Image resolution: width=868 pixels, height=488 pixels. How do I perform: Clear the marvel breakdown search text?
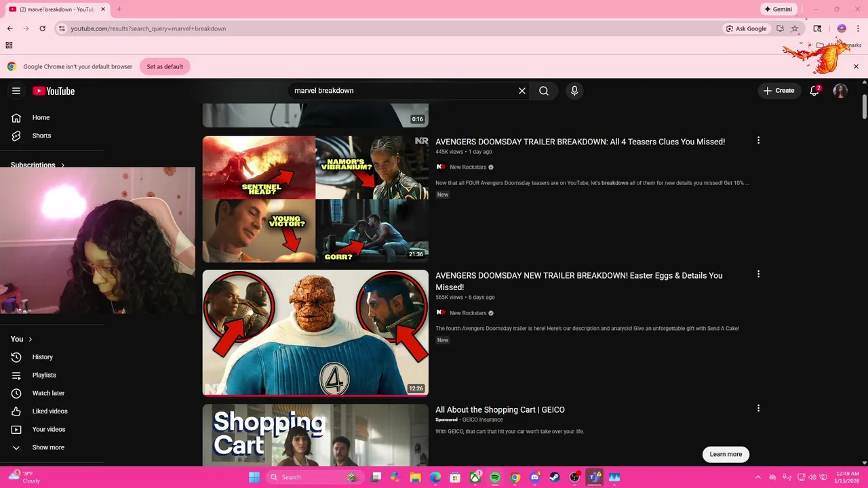coord(522,91)
